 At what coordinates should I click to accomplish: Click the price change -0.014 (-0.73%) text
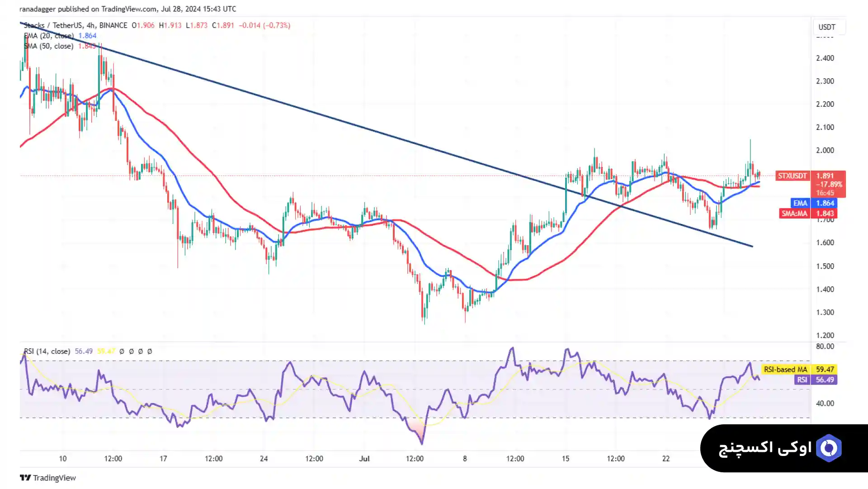(x=264, y=25)
